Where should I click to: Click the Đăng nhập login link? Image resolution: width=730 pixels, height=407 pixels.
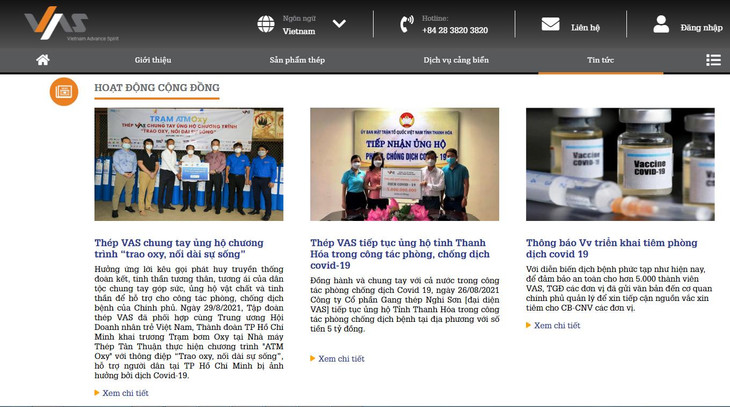[701, 28]
